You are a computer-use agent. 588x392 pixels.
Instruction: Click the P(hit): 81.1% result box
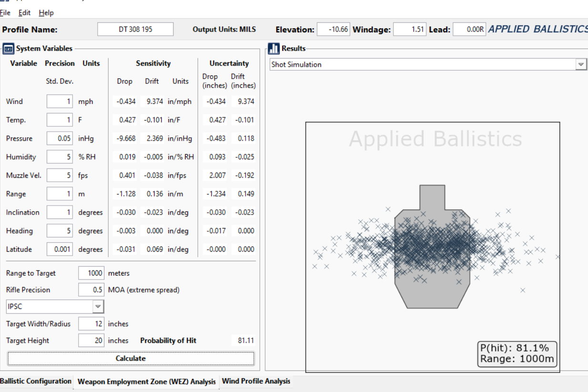click(x=517, y=354)
